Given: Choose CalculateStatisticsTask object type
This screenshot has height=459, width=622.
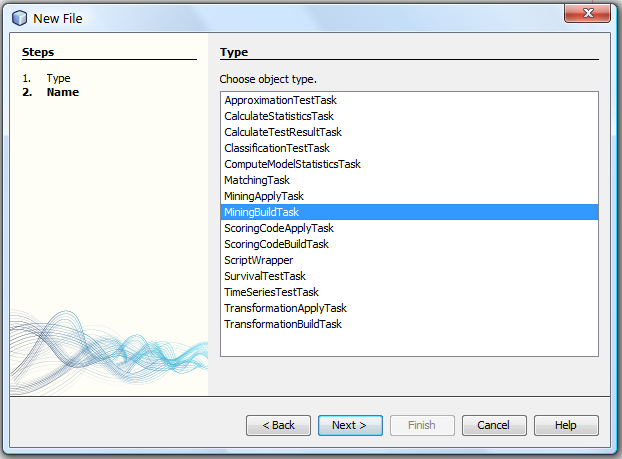Looking at the screenshot, I should pyautogui.click(x=279, y=116).
